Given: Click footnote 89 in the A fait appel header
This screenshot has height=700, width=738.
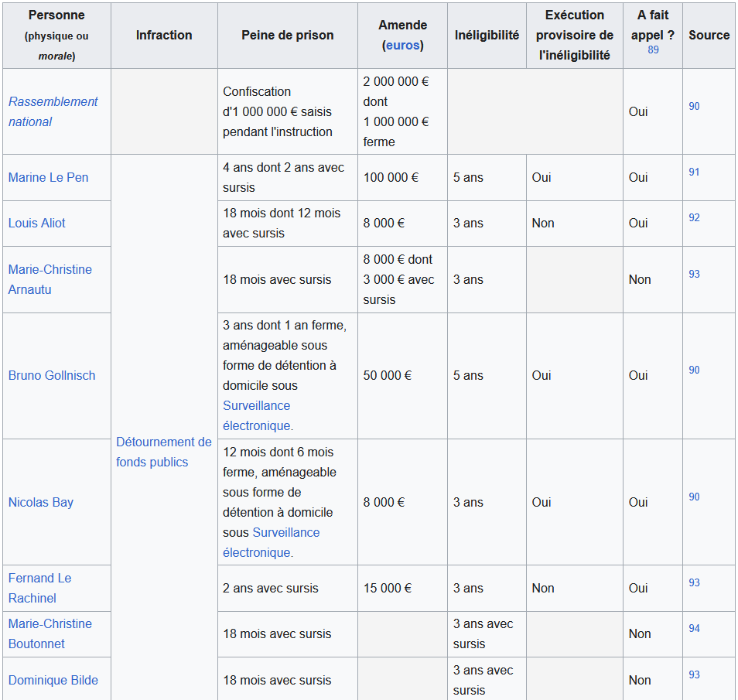Looking at the screenshot, I should coord(653,50).
